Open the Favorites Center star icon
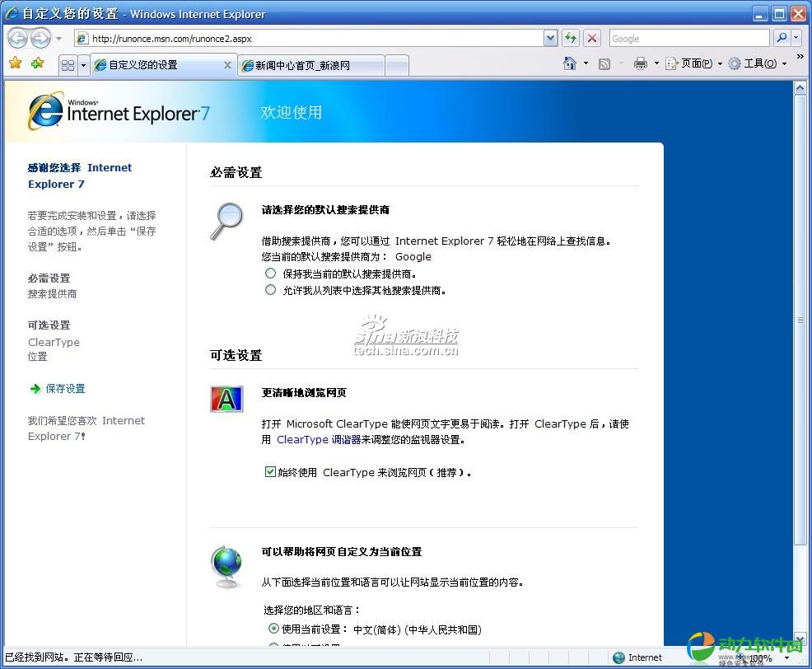Screen dimensions: 812x669 (15, 63)
